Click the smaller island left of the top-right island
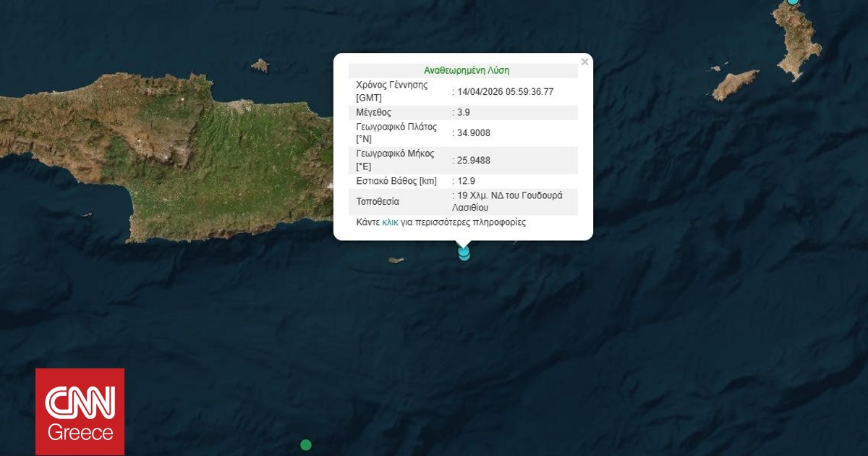Screen dimensions: 868x456 click(x=736, y=85)
